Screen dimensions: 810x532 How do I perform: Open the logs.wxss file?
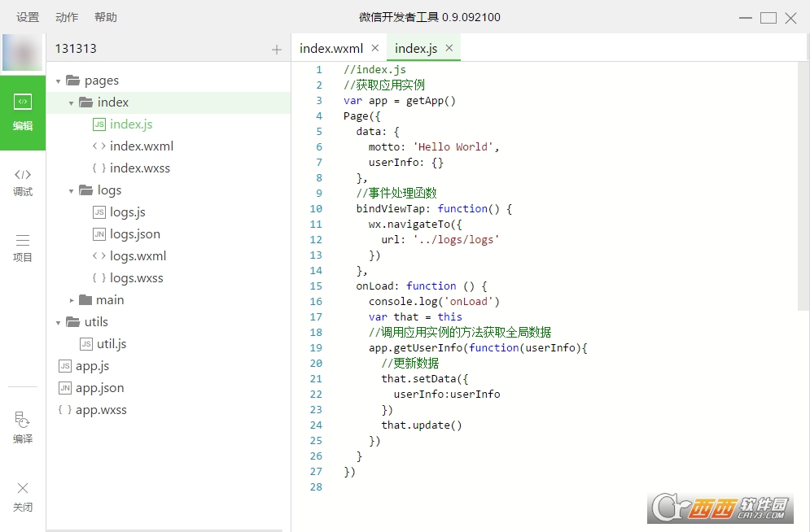click(137, 278)
